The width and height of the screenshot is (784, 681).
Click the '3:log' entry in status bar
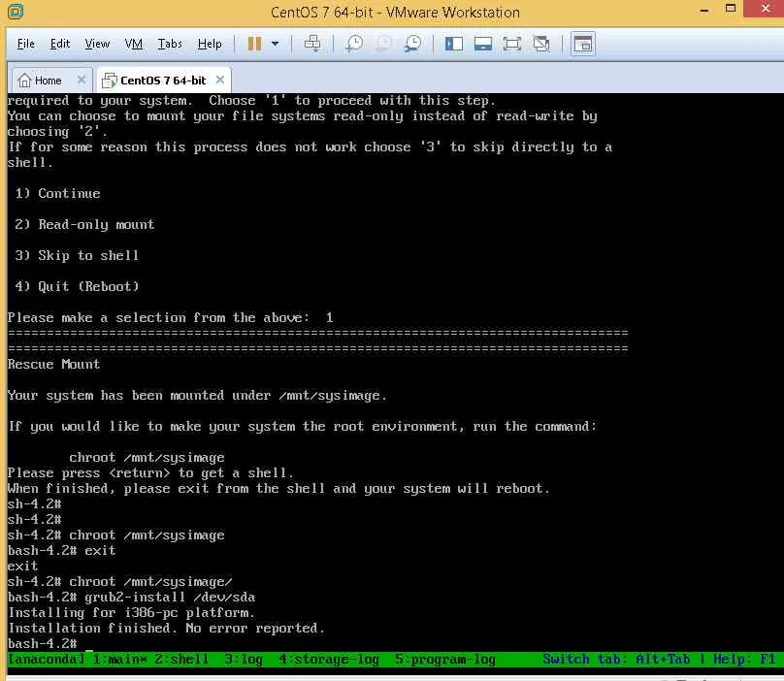pyautogui.click(x=244, y=659)
